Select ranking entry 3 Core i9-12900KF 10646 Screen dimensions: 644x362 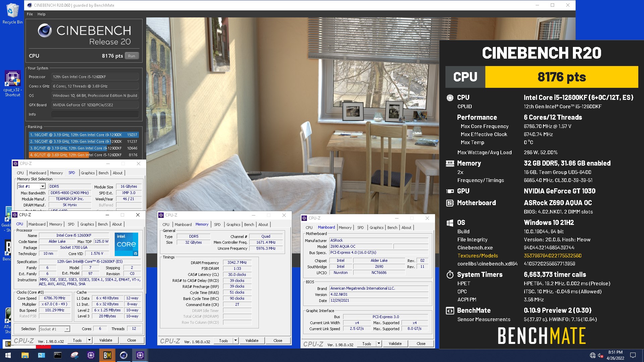click(84, 148)
